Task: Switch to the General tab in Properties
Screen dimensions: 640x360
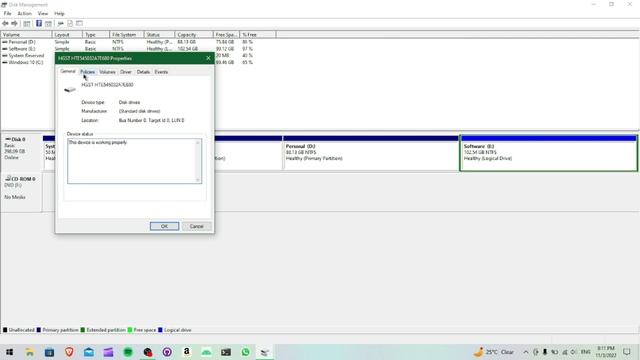Action: 68,71
